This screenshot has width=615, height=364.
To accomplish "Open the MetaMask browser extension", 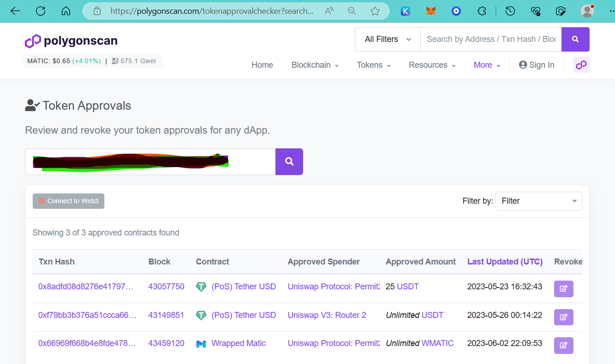I will click(430, 11).
